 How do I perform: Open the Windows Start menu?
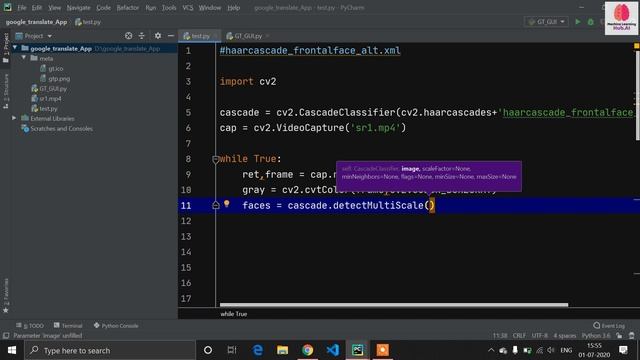(12, 350)
